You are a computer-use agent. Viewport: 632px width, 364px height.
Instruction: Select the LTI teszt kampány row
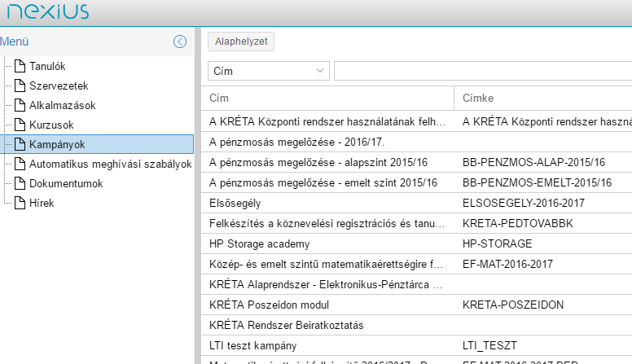326,345
